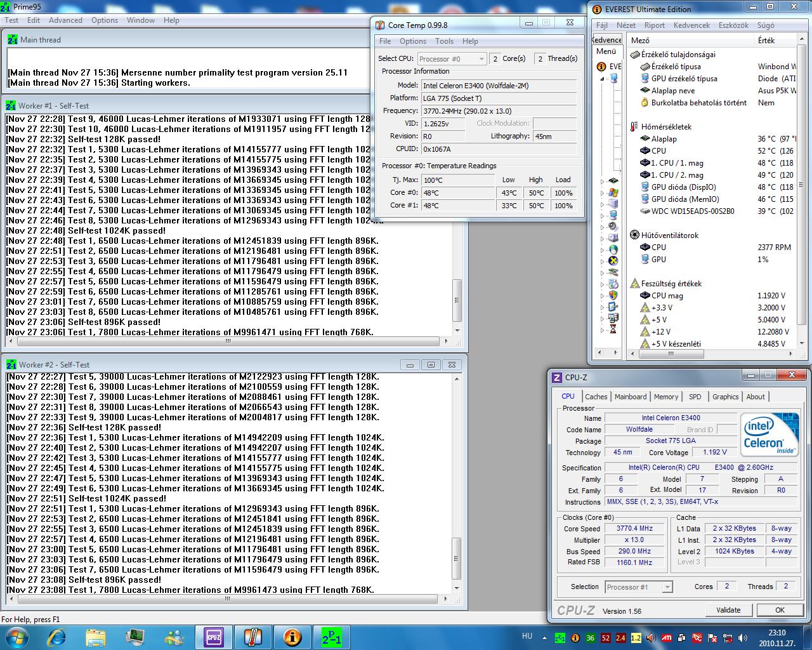The height and width of the screenshot is (650, 812).
Task: Click the thermometer icon beside Hőmérsékletek
Action: point(634,126)
